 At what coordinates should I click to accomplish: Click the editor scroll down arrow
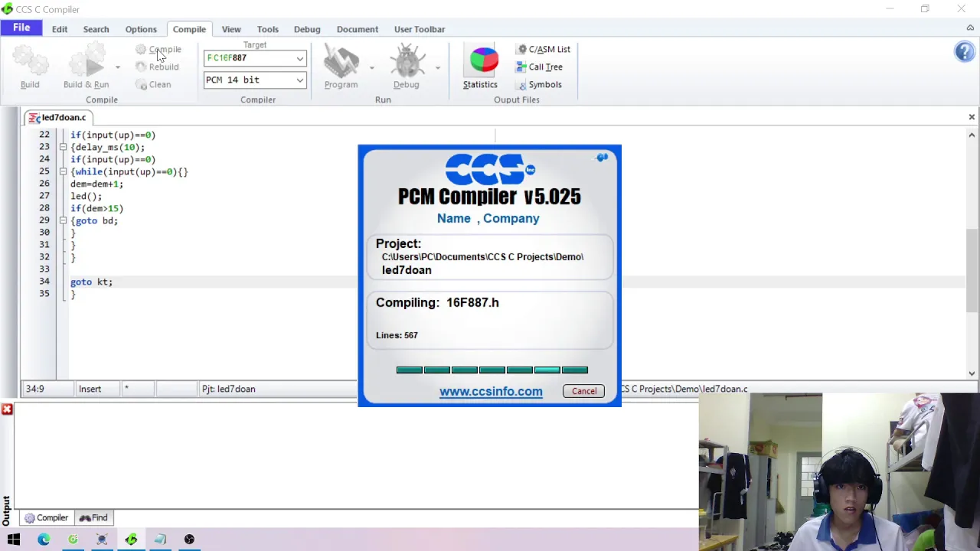click(972, 373)
